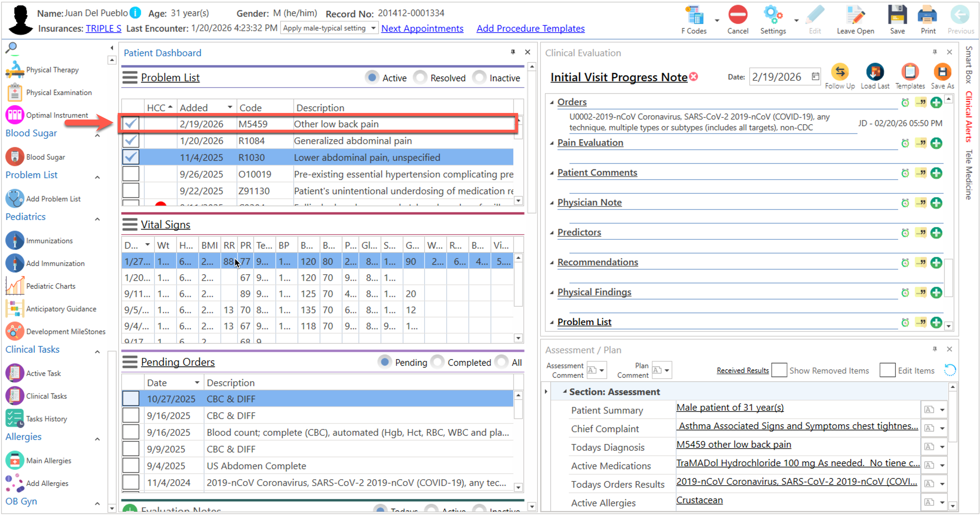Enable Show Removed Items checkbox

tap(779, 370)
